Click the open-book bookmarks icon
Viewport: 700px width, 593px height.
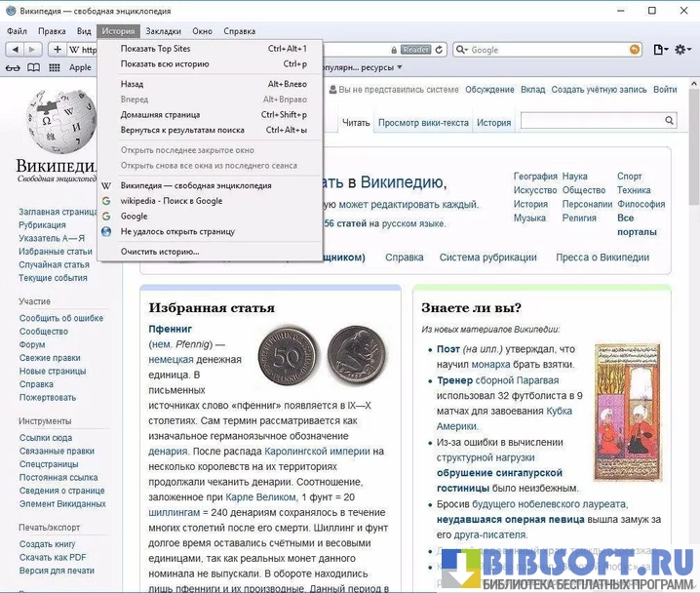[34, 67]
